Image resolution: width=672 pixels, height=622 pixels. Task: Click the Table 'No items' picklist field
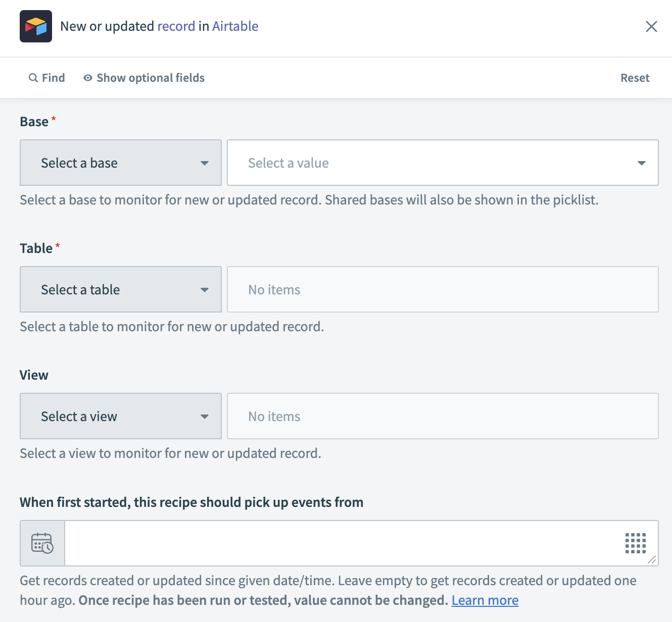[x=443, y=289]
